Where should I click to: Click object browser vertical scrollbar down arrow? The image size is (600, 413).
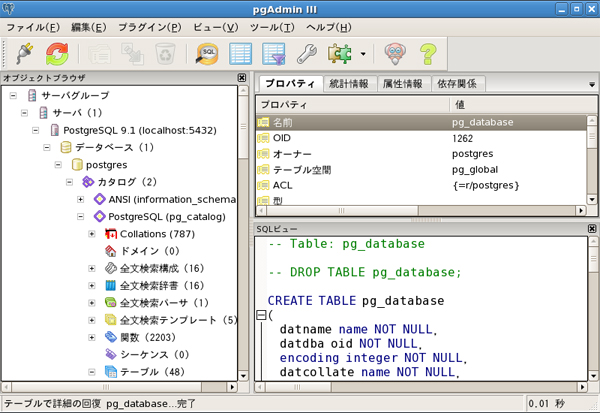tap(243, 375)
